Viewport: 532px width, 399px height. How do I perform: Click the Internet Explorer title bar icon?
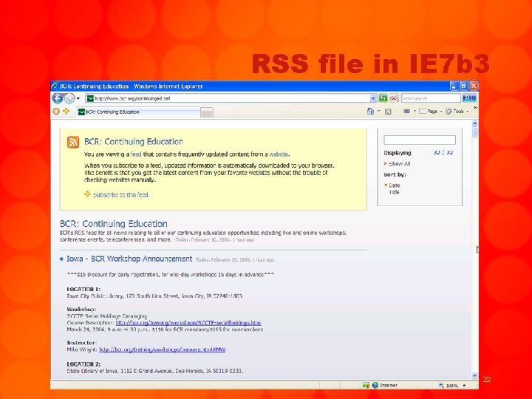55,86
